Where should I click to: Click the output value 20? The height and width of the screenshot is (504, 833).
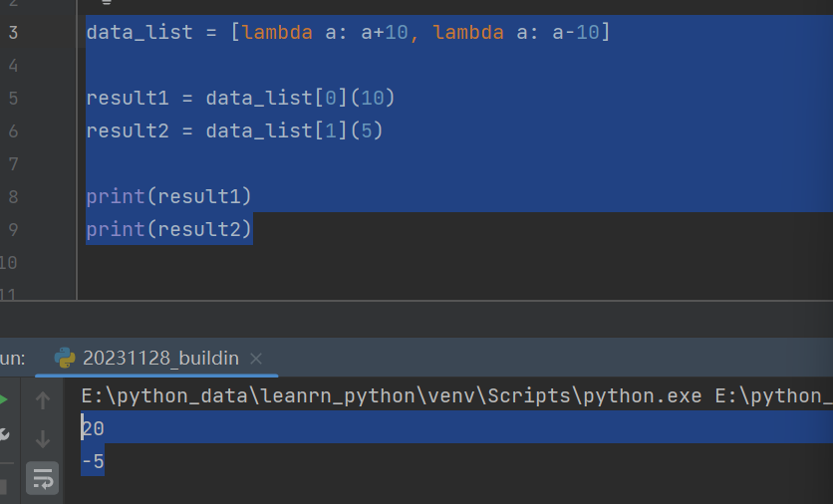(93, 428)
